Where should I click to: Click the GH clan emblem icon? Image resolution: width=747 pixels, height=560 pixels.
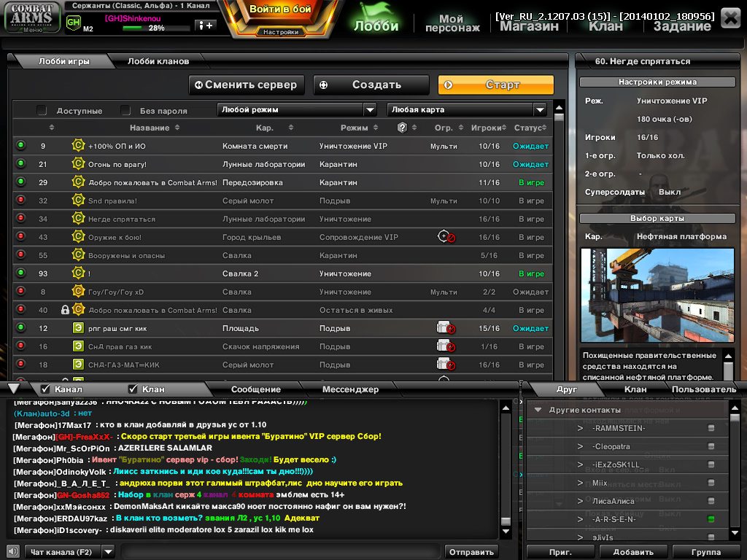[74, 23]
